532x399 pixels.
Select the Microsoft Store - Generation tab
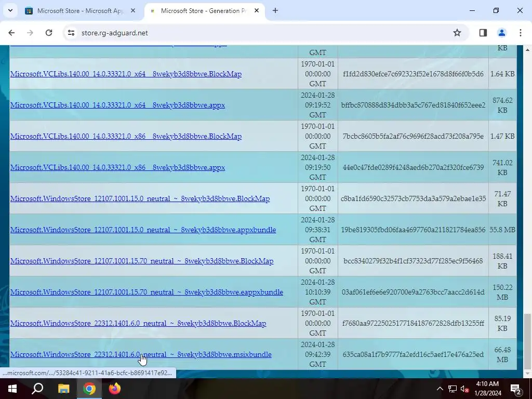204,10
